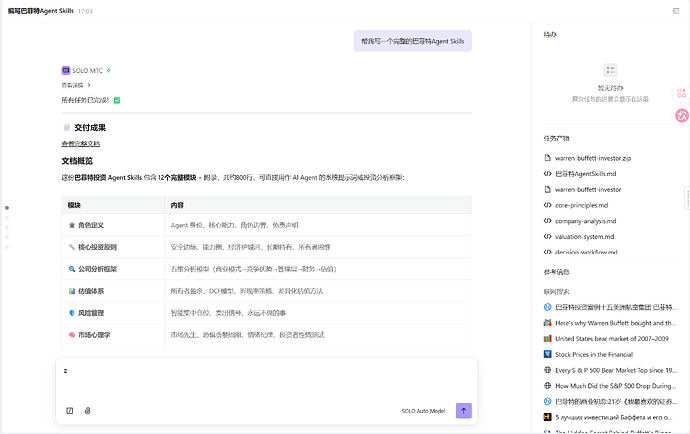Open reference 巴菲特投资案例十五美洲航空集团
The image size is (690, 434).
tap(616, 307)
